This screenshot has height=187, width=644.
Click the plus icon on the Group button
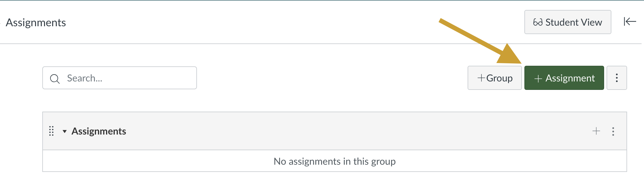(481, 78)
